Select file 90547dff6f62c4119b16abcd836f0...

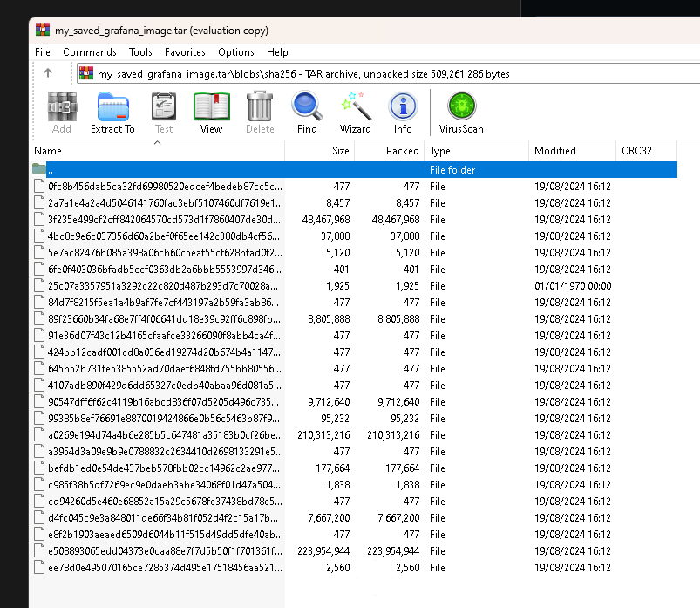[x=163, y=402]
